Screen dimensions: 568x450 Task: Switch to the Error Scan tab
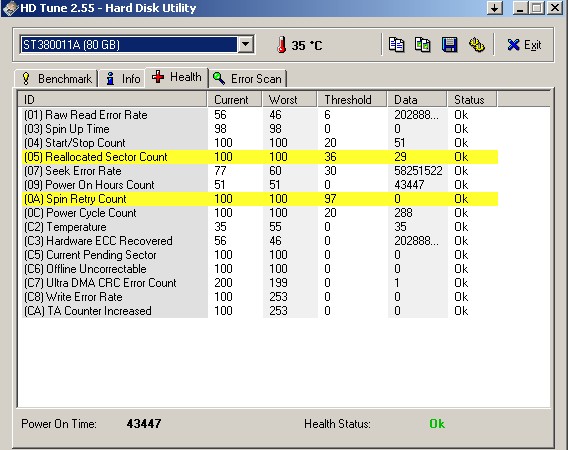(248, 79)
